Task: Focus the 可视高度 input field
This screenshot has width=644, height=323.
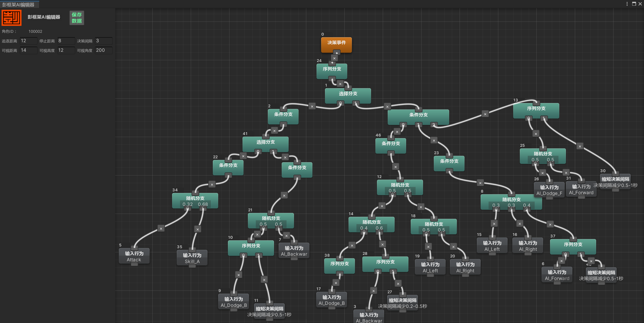Action: (66, 50)
